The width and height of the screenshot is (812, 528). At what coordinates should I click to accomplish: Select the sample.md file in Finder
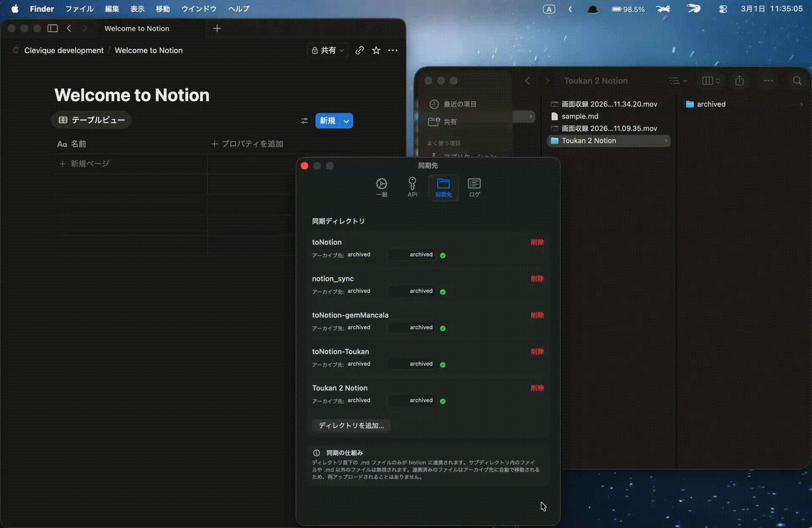(x=609, y=116)
